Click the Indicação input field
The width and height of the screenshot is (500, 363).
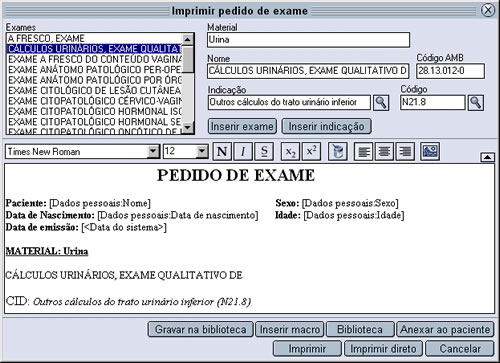289,102
